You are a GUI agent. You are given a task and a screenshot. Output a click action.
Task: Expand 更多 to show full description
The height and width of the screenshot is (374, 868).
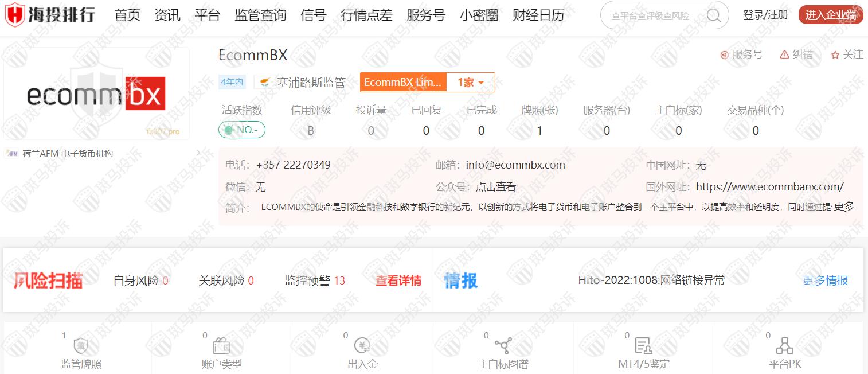pos(843,207)
